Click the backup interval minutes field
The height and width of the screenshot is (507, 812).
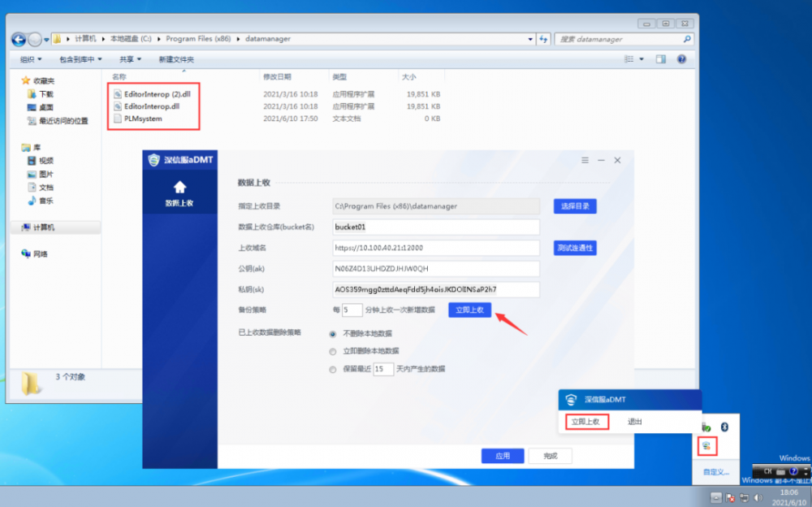[x=352, y=310]
